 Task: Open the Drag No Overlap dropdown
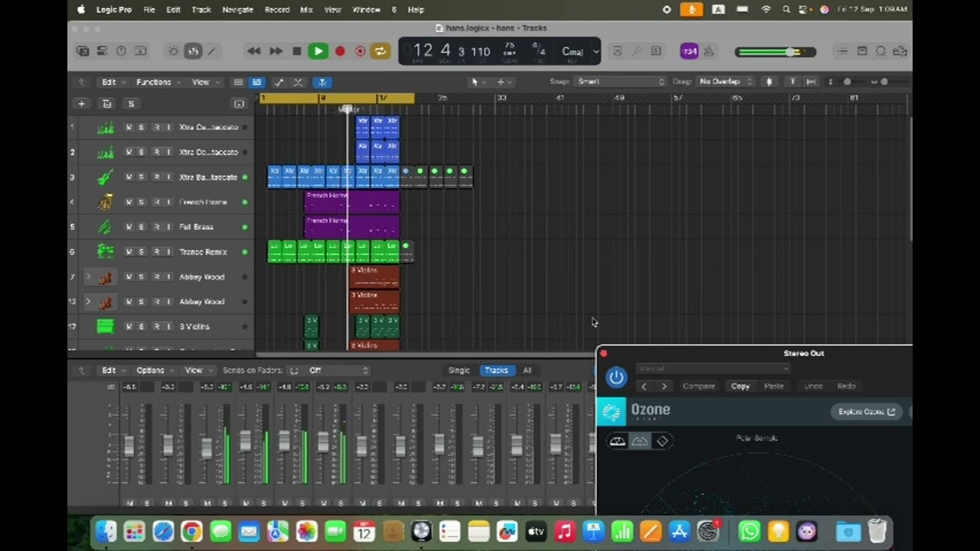pos(724,81)
